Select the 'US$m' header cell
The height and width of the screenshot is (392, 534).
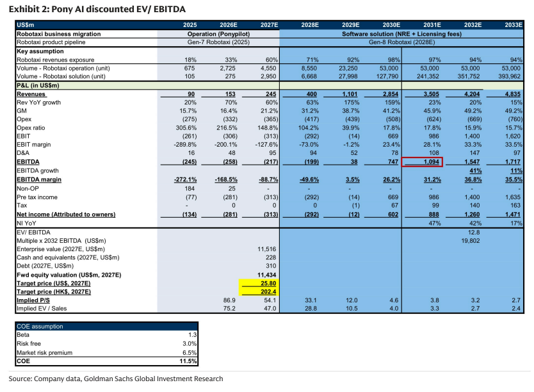point(26,25)
